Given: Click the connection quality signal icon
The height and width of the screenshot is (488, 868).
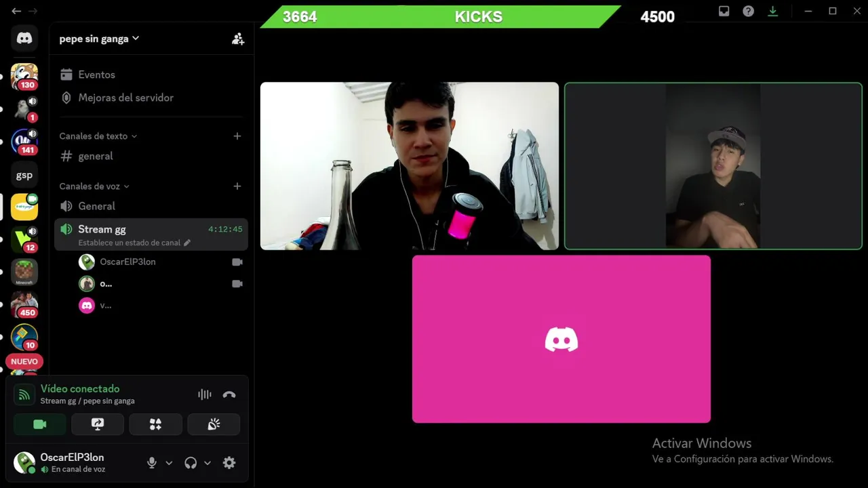Looking at the screenshot, I should click(x=24, y=394).
